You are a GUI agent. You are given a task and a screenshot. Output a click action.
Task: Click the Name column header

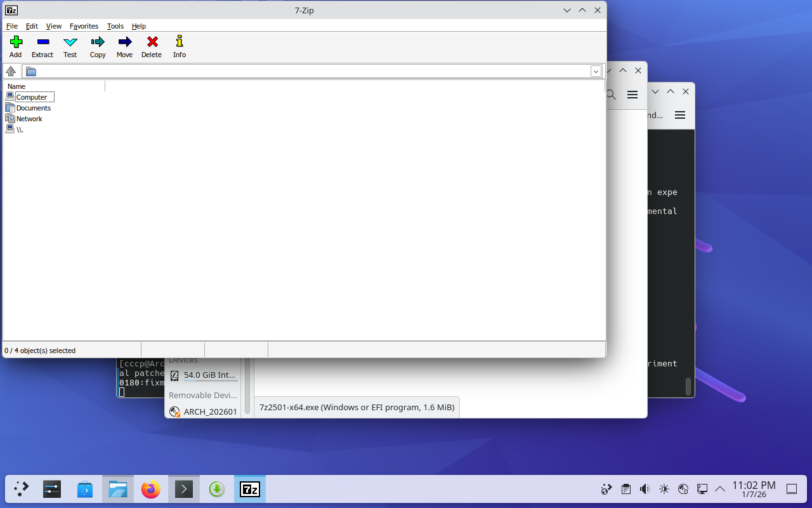(54, 86)
